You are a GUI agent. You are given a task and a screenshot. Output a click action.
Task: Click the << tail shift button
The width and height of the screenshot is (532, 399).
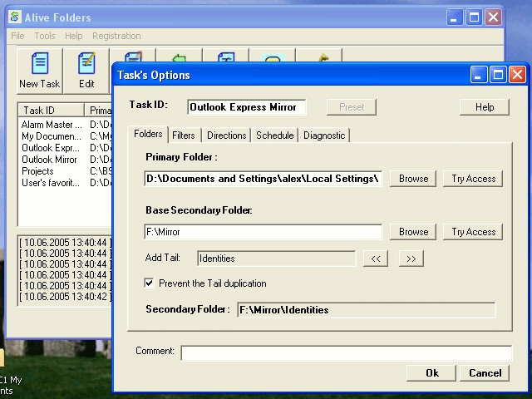(x=375, y=259)
